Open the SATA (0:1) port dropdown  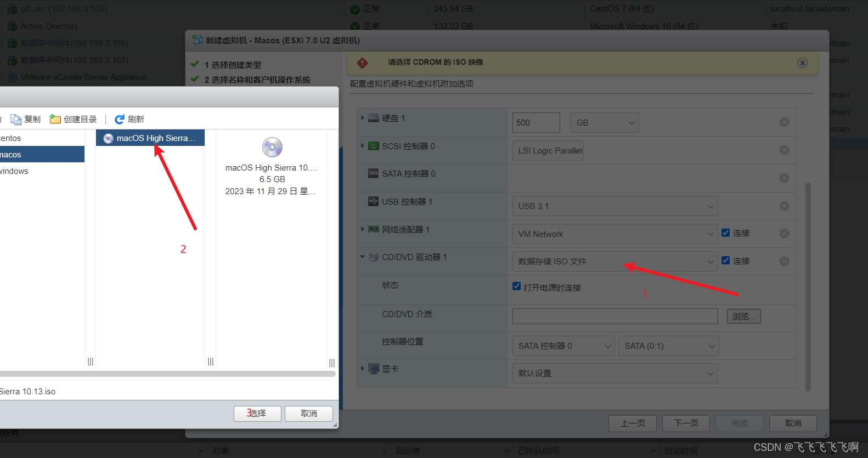pyautogui.click(x=668, y=346)
